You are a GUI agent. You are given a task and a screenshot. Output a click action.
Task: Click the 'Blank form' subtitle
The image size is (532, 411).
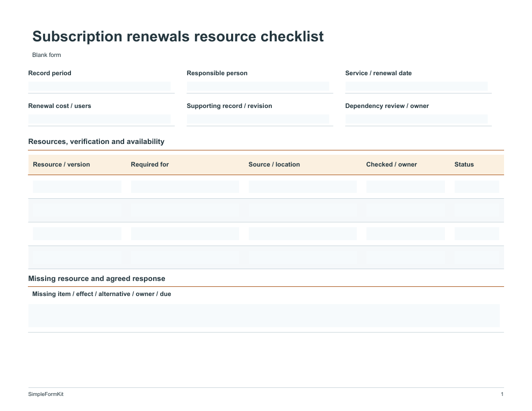click(x=46, y=55)
